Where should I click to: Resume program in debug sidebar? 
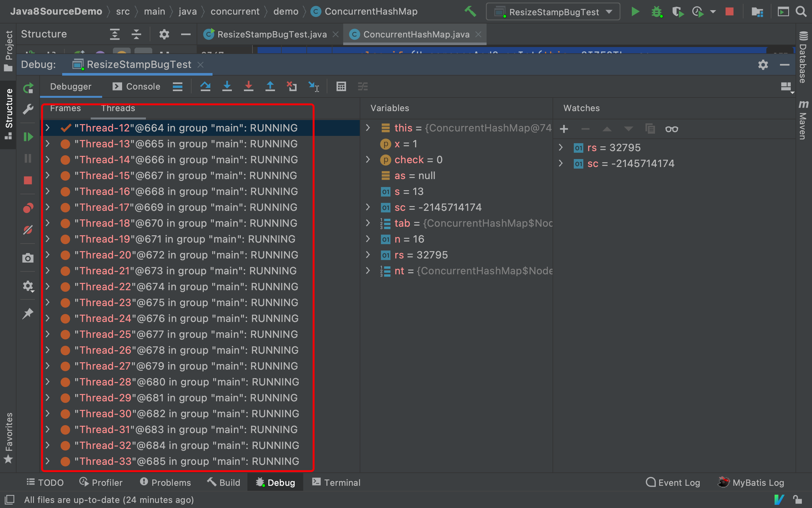tap(28, 137)
